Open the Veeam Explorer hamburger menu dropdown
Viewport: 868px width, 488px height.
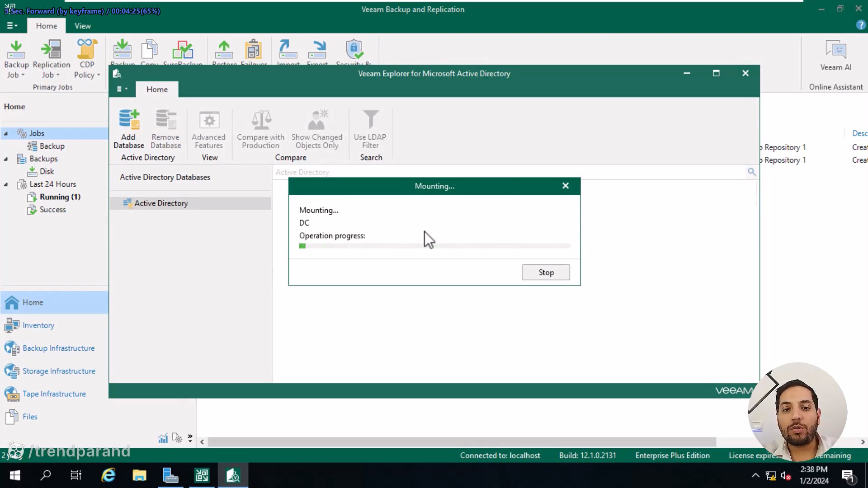(122, 89)
